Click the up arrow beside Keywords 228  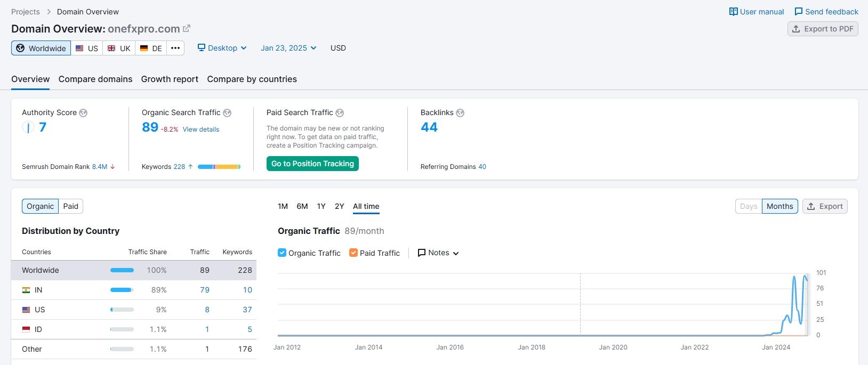click(x=190, y=167)
